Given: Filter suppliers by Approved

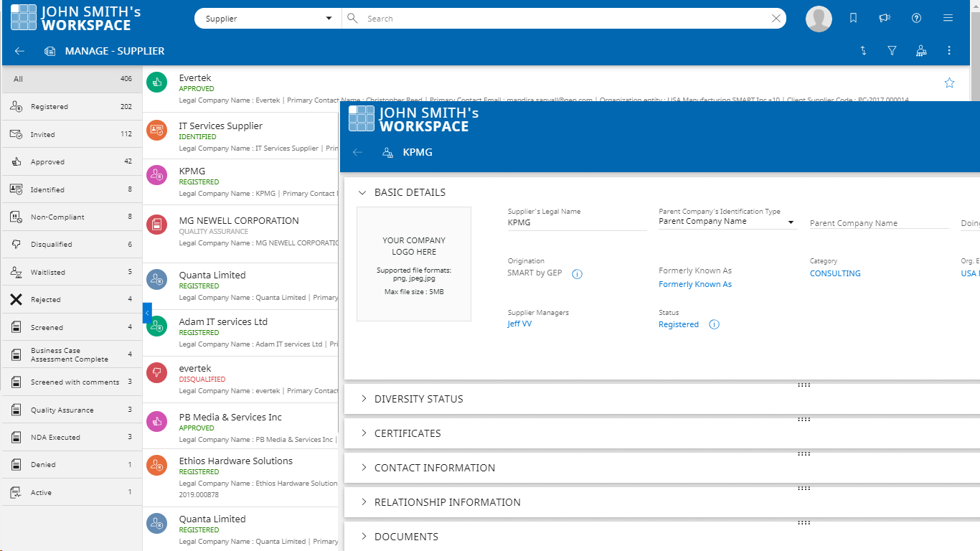Looking at the screenshot, I should [x=72, y=161].
